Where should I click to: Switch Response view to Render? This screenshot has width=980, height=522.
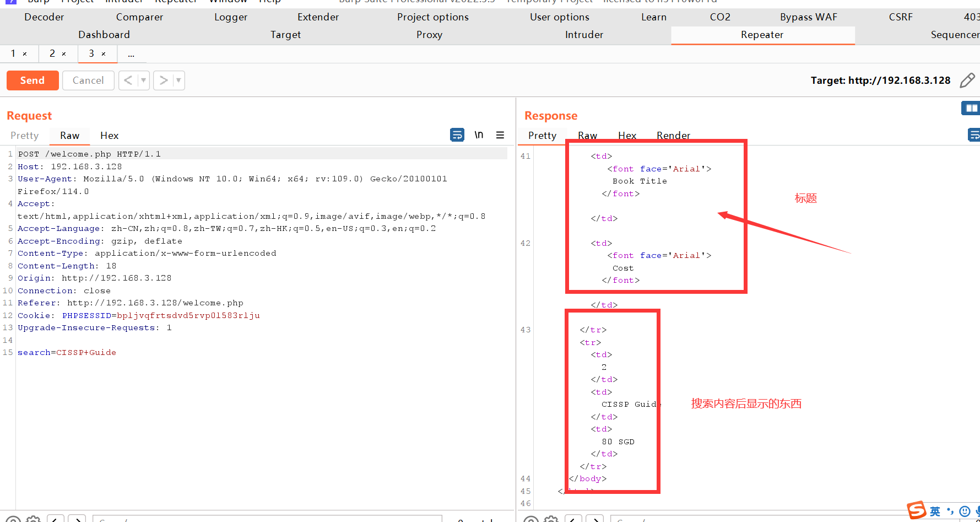[x=673, y=136]
